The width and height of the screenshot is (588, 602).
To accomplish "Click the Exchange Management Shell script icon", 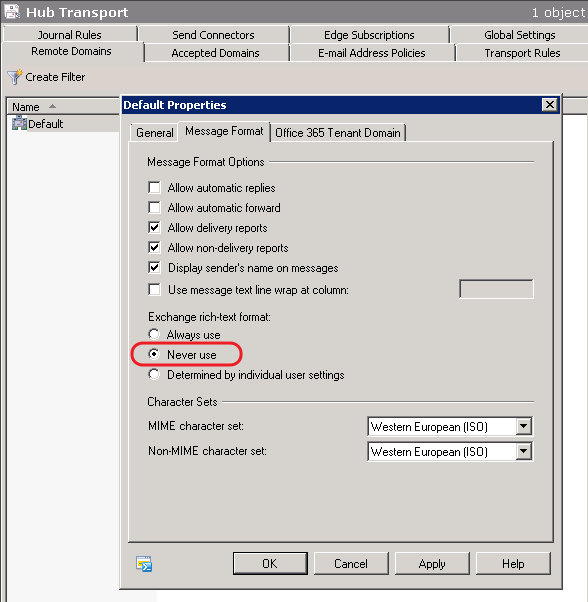I will (144, 564).
